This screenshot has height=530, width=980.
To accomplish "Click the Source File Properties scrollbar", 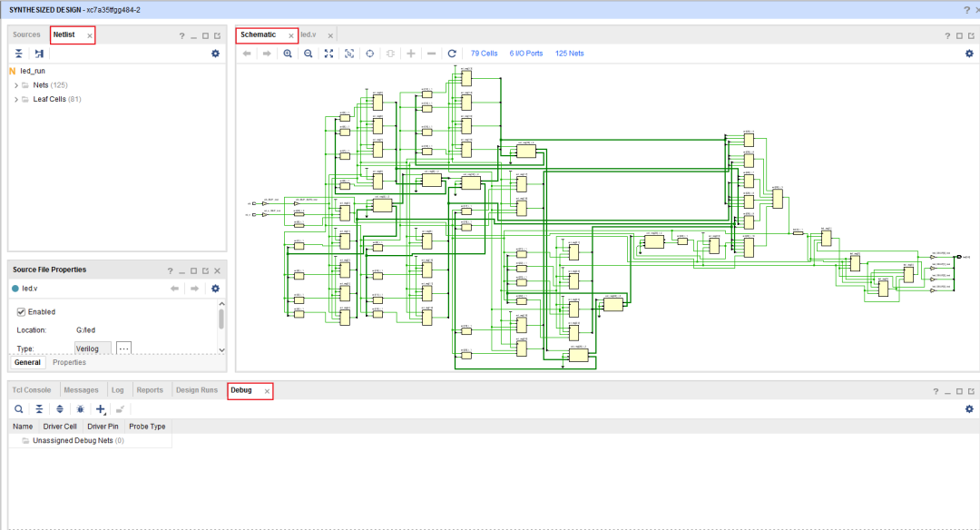I will [221, 319].
